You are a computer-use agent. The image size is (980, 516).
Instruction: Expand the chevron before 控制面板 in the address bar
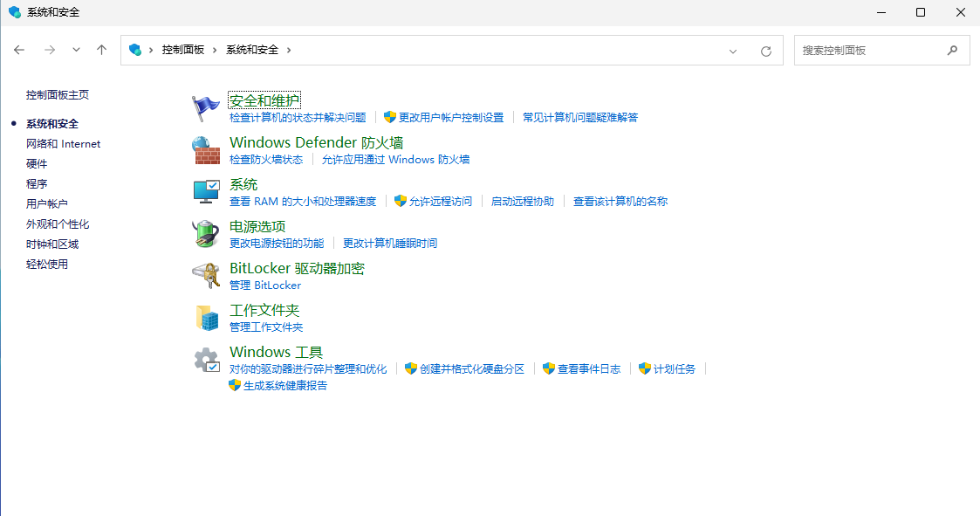(151, 50)
